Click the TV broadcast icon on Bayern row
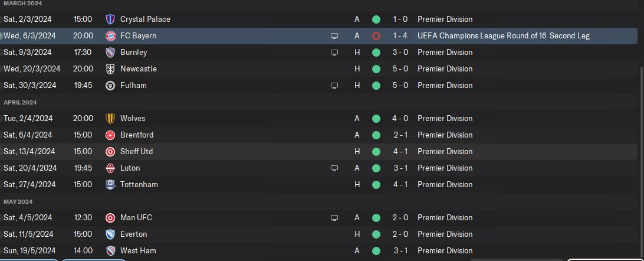Screen dimensions: 644x261 pyautogui.click(x=334, y=36)
